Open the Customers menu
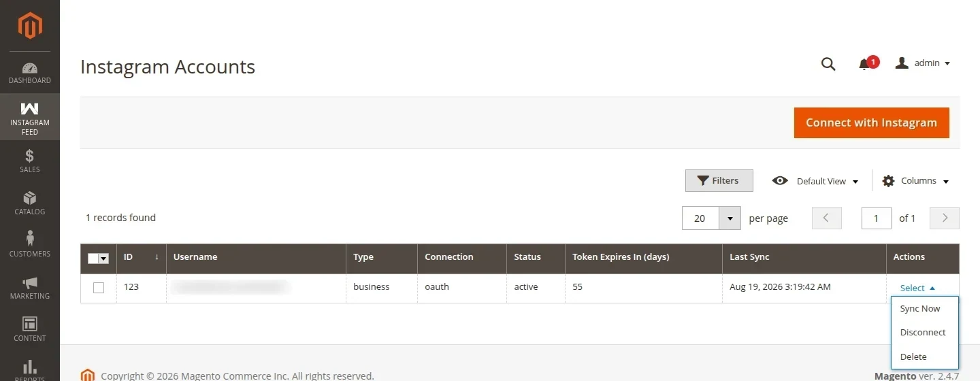This screenshot has width=980, height=381. [x=30, y=246]
